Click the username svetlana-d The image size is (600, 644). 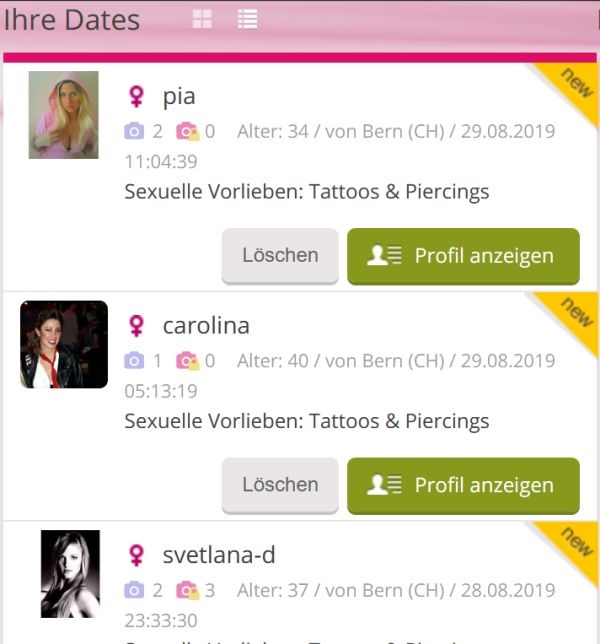(x=219, y=555)
